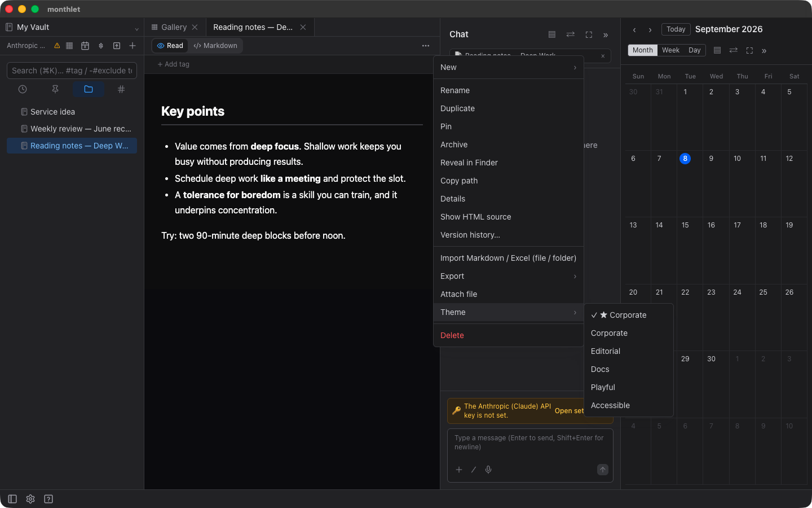Choose Reveal in Finder
Image resolution: width=812 pixels, height=508 pixels.
508,163
